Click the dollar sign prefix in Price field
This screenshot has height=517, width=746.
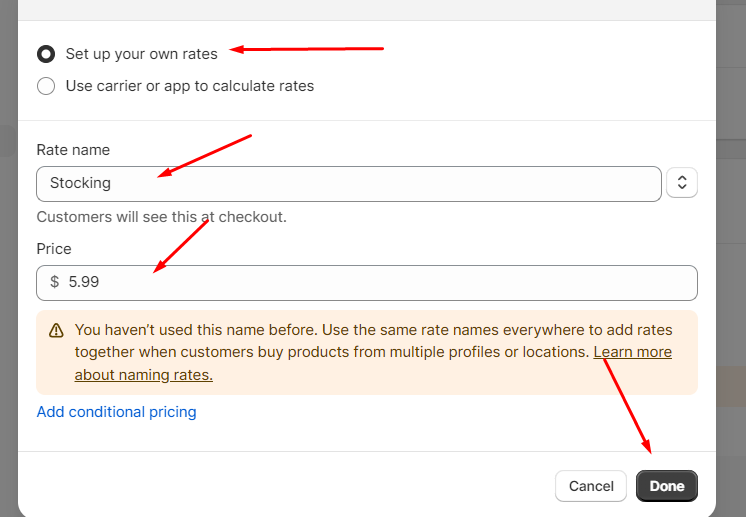(x=55, y=282)
